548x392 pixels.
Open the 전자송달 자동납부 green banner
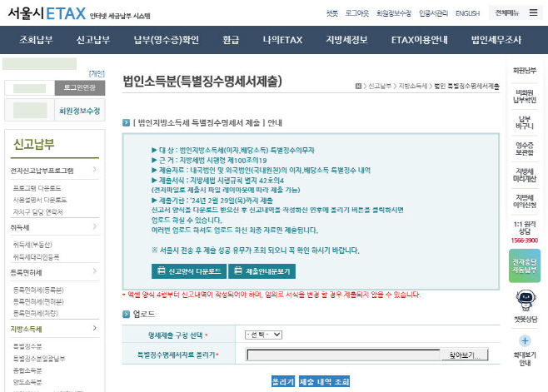(x=525, y=265)
